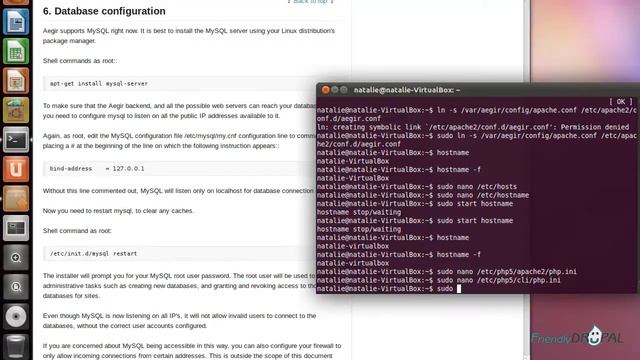This screenshot has height=360, width=640.
Task: Open the Trash from the dock
Action: 16,346
